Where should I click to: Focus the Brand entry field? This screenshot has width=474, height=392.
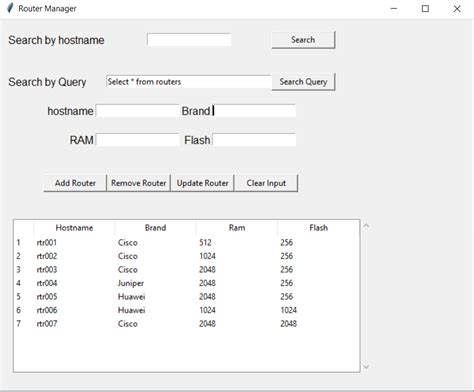click(254, 111)
